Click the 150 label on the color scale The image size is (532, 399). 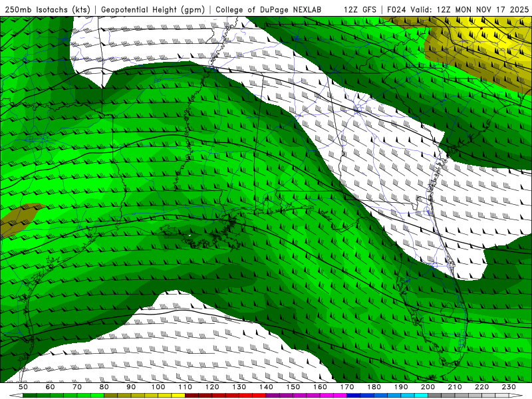293,387
